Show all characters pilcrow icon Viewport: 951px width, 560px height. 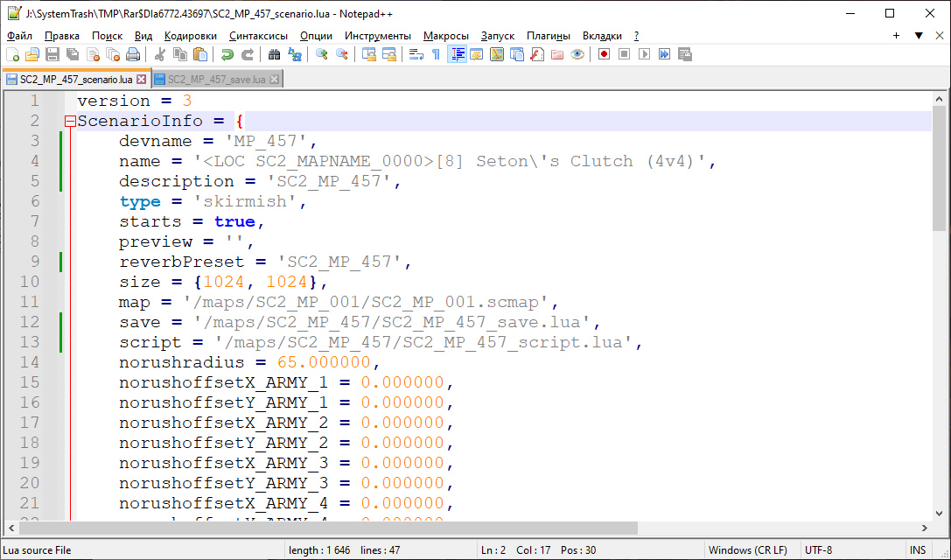(x=436, y=54)
